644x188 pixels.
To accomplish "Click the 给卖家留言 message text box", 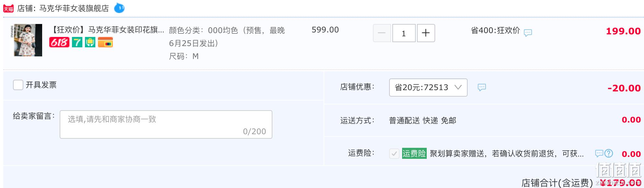I will [x=166, y=124].
